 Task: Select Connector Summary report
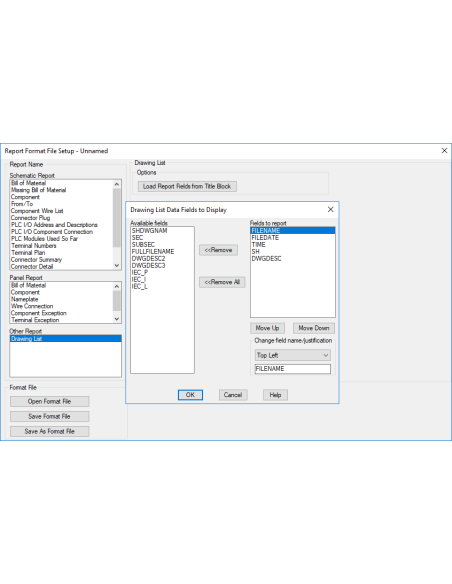pos(61,260)
